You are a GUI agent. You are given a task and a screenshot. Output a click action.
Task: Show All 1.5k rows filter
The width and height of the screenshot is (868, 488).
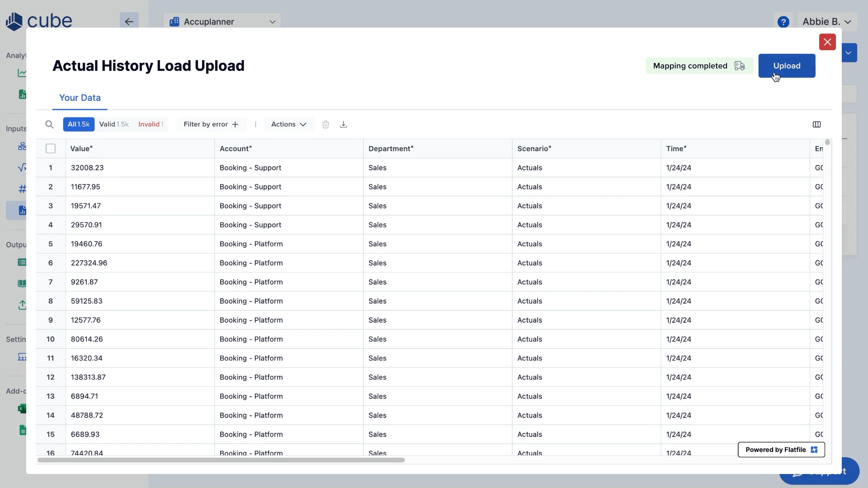coord(79,124)
